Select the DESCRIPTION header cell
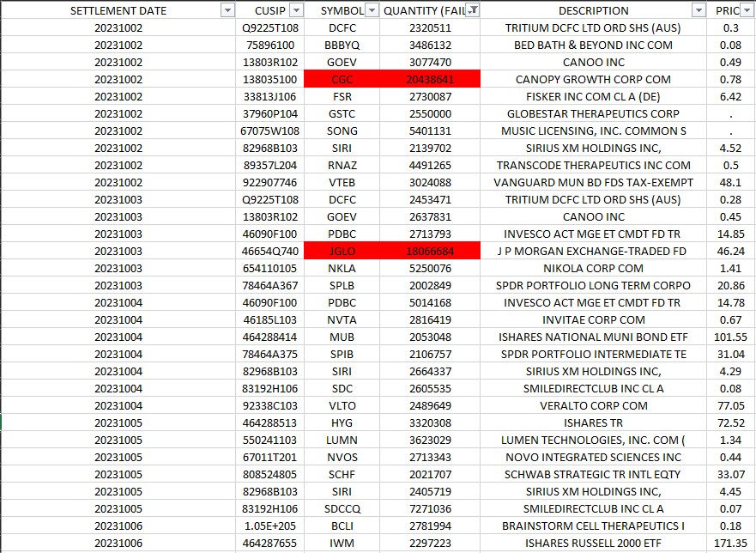Viewport: 756px width, 553px height. pos(594,10)
